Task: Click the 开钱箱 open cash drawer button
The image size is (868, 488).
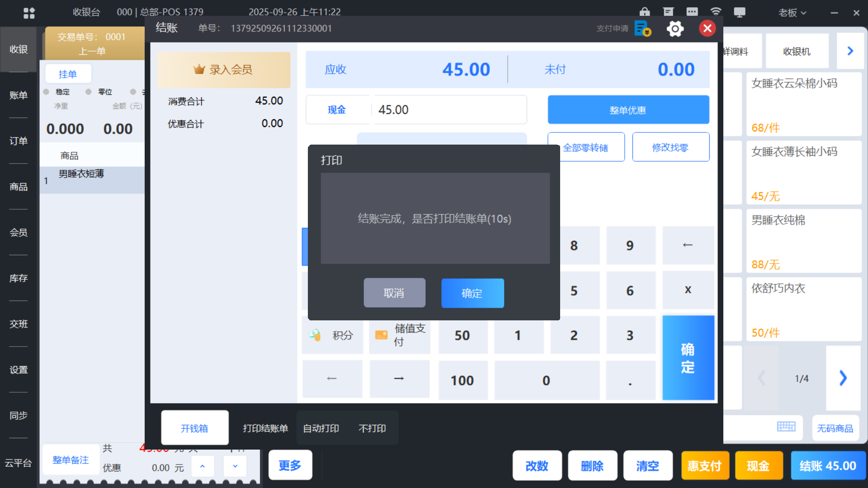Action: (195, 428)
